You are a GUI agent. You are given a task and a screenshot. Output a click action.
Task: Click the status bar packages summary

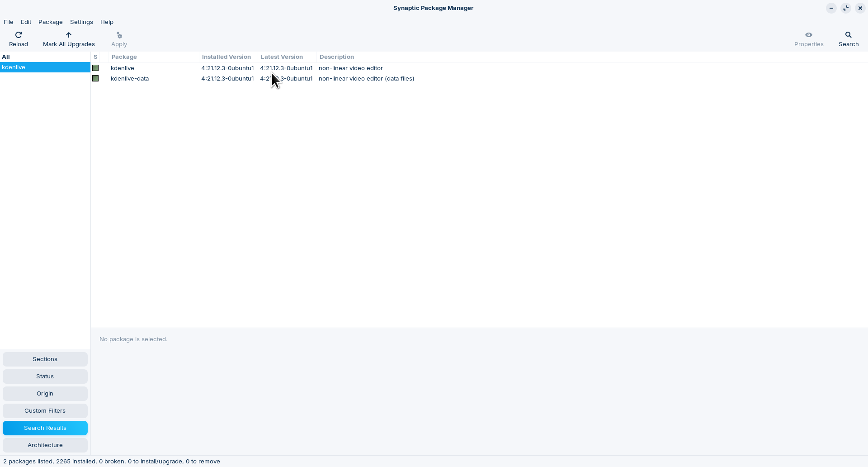[112, 461]
